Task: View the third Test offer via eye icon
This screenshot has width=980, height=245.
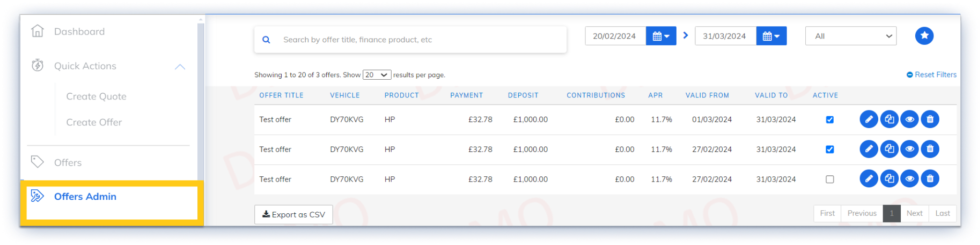Action: (909, 179)
